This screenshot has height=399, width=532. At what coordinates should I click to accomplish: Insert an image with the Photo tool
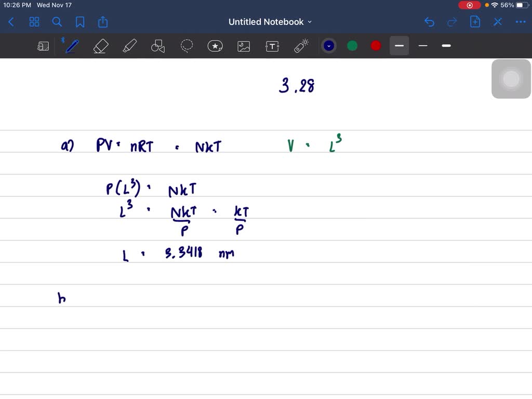[244, 46]
